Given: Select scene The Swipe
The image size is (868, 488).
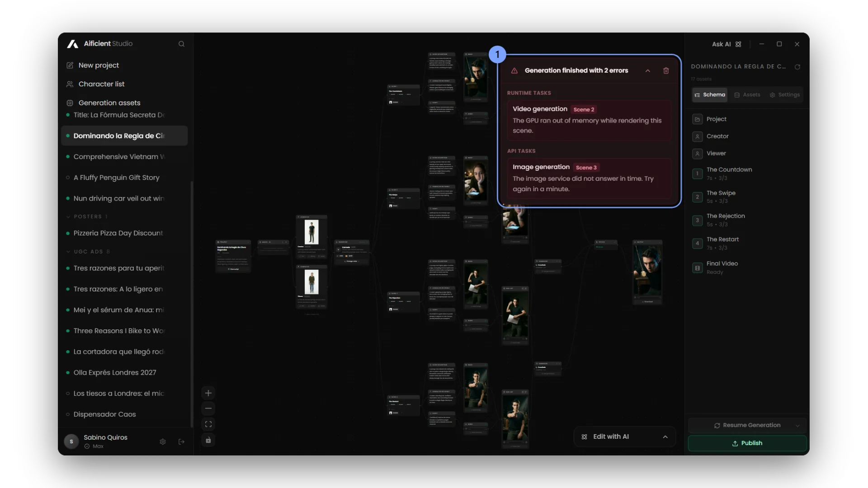Looking at the screenshot, I should (747, 197).
